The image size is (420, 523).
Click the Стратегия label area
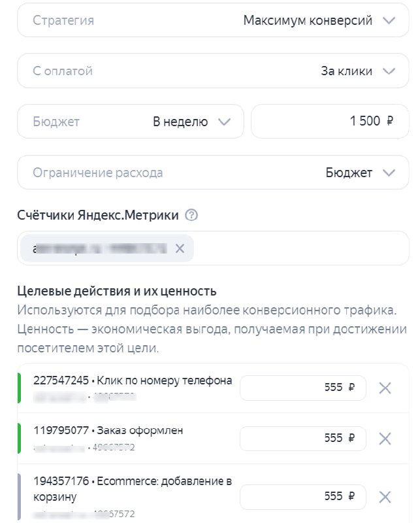point(59,20)
